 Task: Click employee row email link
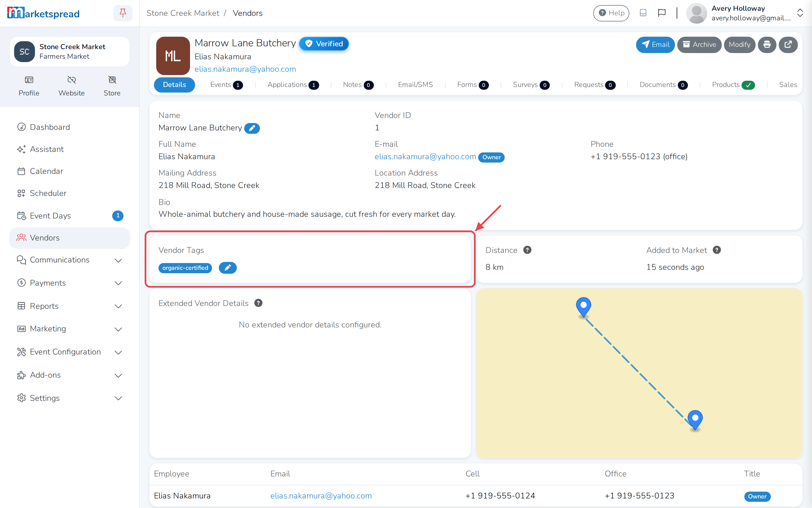coord(321,496)
